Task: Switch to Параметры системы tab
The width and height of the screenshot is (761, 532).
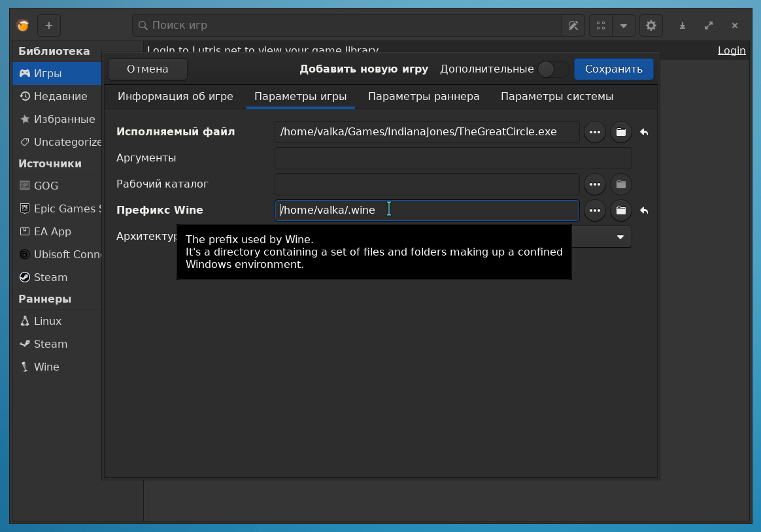Action: click(x=557, y=97)
